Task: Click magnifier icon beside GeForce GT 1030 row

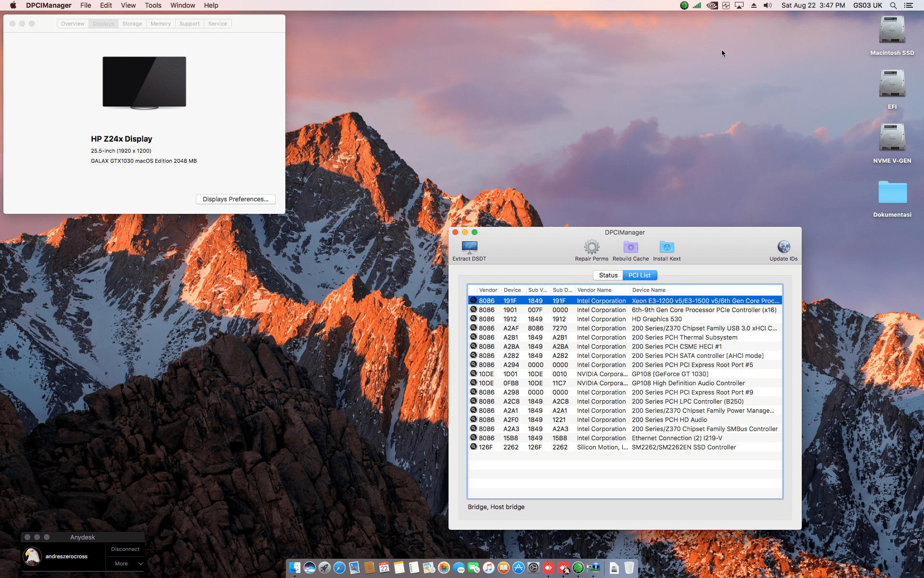Action: coord(474,374)
